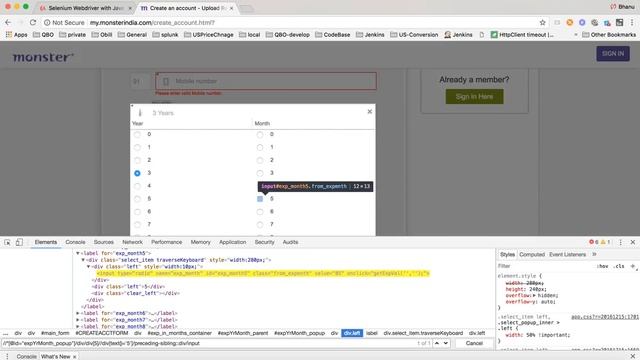This screenshot has height=360, width=640.
Task: Open the Performance tab
Action: pyautogui.click(x=167, y=242)
